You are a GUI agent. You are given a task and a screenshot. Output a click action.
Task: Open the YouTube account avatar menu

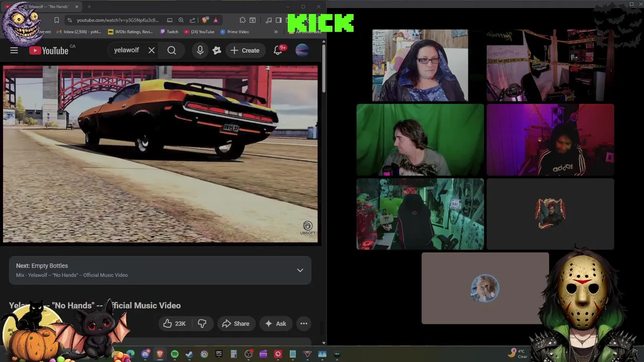coord(302,50)
